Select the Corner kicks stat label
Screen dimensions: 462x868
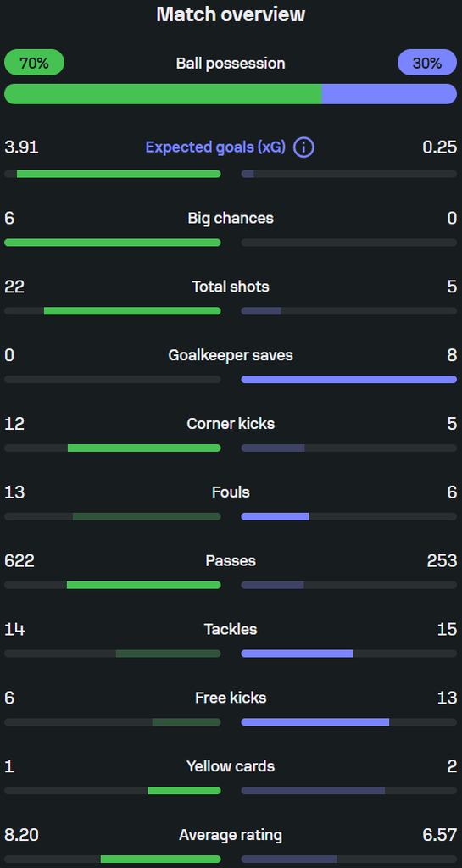231,424
